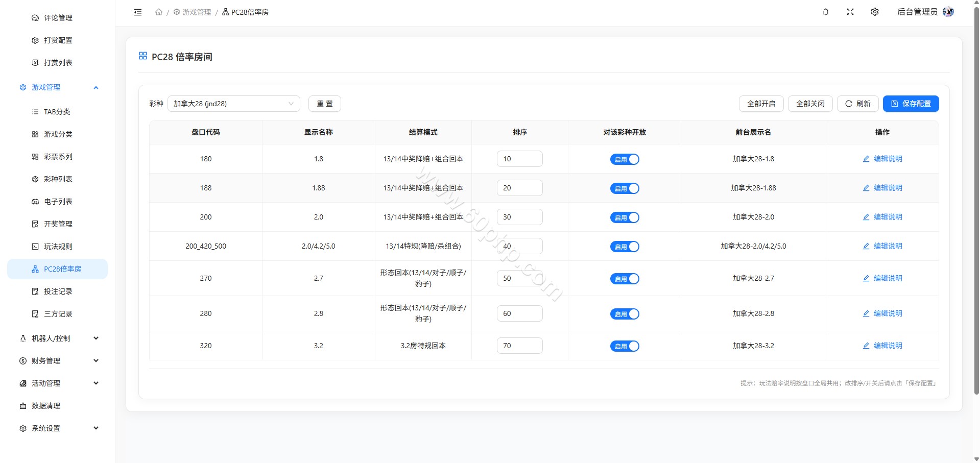Screen dimensions: 980x463
Task: Open the header settings gear icon
Action: [875, 12]
